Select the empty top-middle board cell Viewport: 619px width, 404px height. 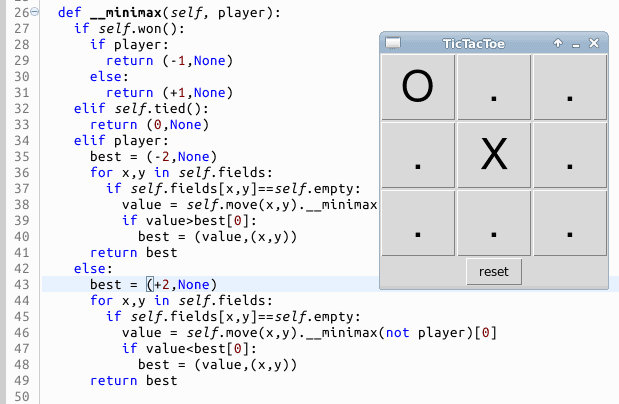[x=494, y=88]
